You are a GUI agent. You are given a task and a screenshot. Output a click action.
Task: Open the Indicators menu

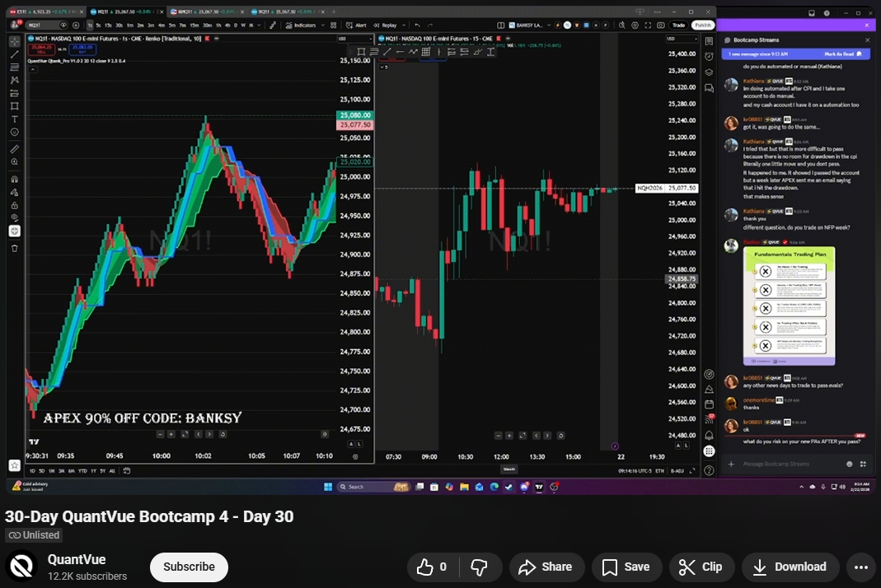pyautogui.click(x=301, y=26)
